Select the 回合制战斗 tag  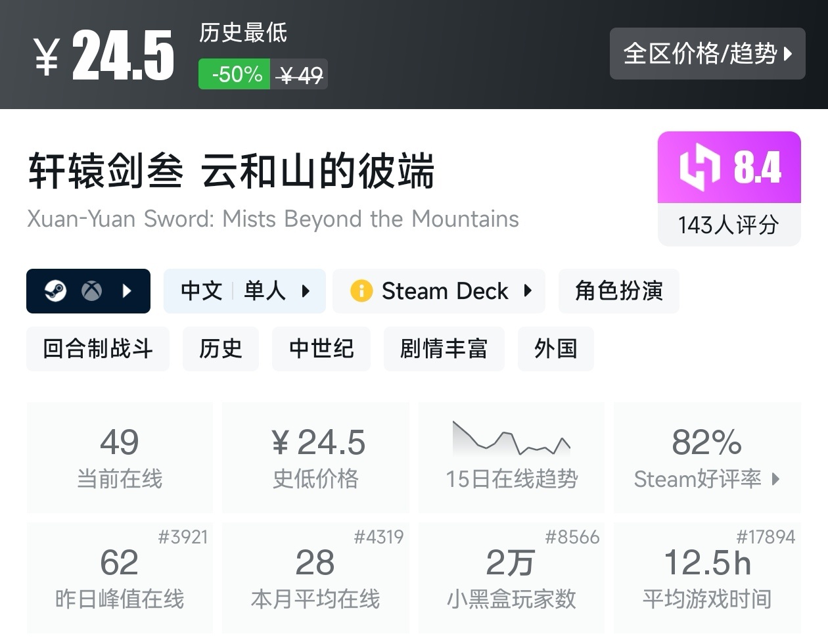(98, 348)
